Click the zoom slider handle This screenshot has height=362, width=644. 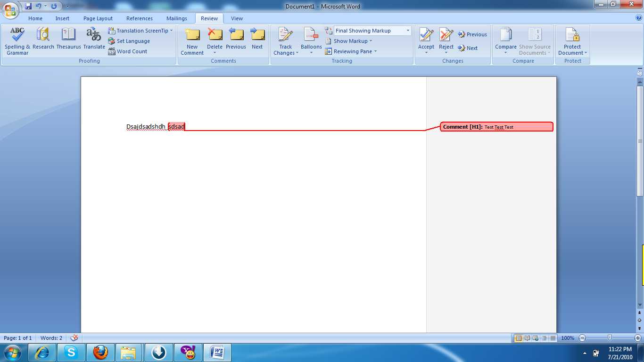(610, 337)
